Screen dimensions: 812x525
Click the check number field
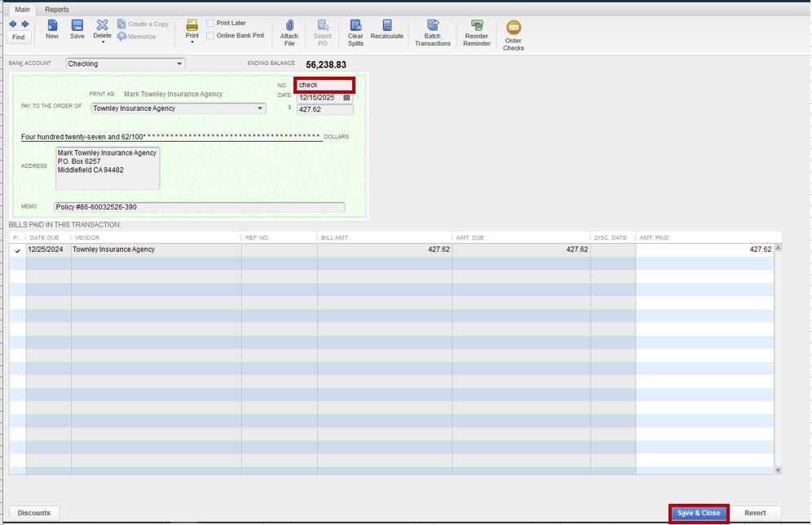pyautogui.click(x=324, y=85)
